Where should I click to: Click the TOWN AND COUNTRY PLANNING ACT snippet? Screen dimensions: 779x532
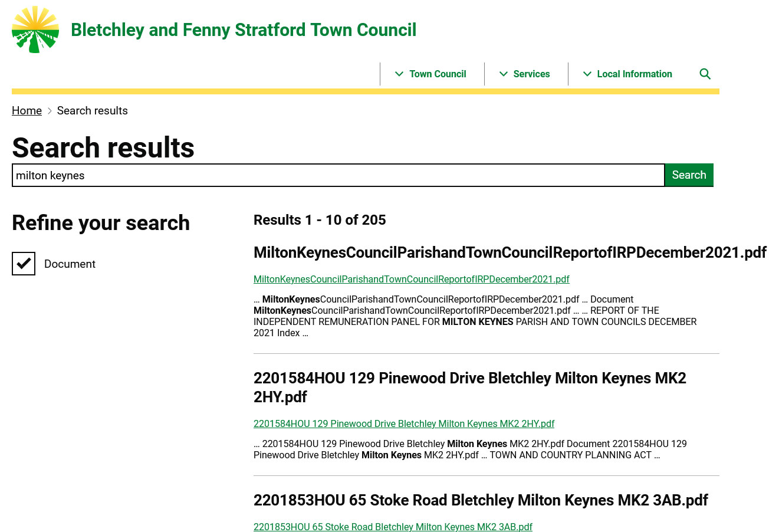pos(571,455)
